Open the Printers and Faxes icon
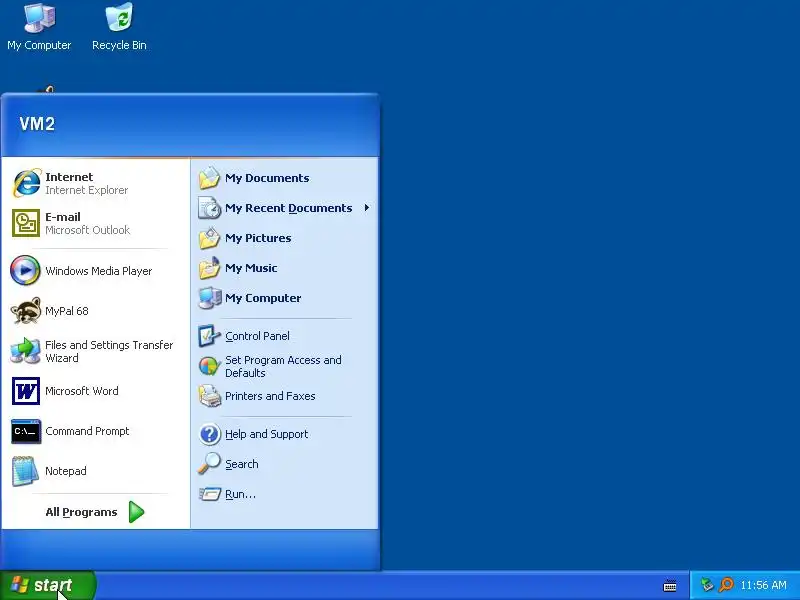 coord(209,396)
